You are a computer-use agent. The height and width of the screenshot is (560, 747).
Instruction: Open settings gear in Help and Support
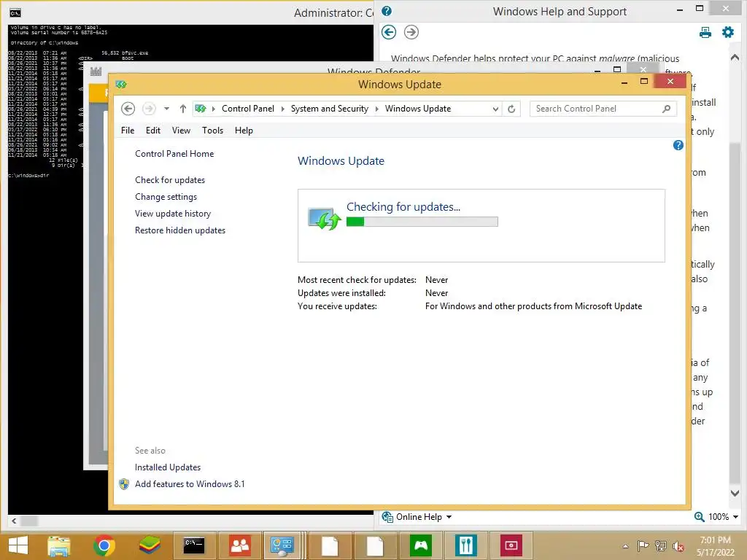pos(728,32)
